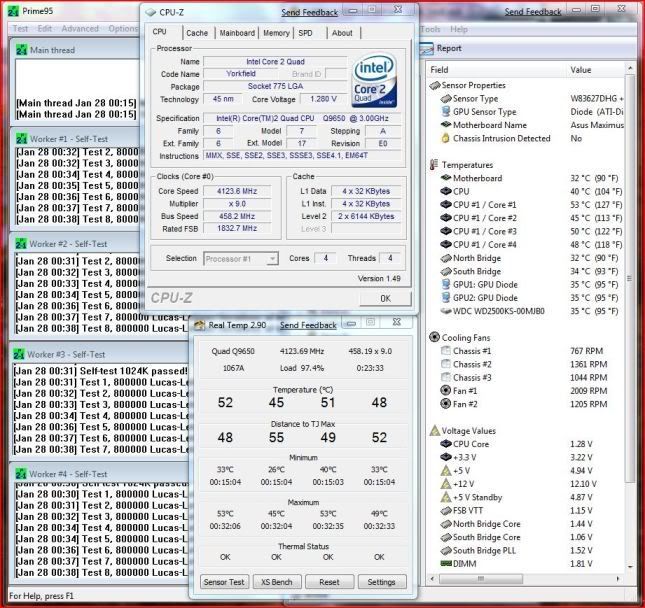645x608 pixels.
Task: Click the Sensor Test button in Real Temp
Action: [x=224, y=582]
